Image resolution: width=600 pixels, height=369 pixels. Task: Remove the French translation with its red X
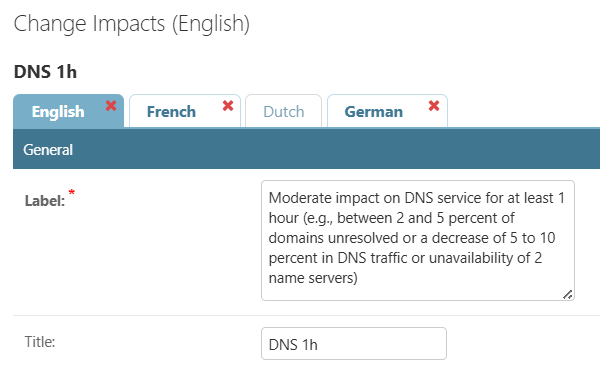pyautogui.click(x=228, y=105)
